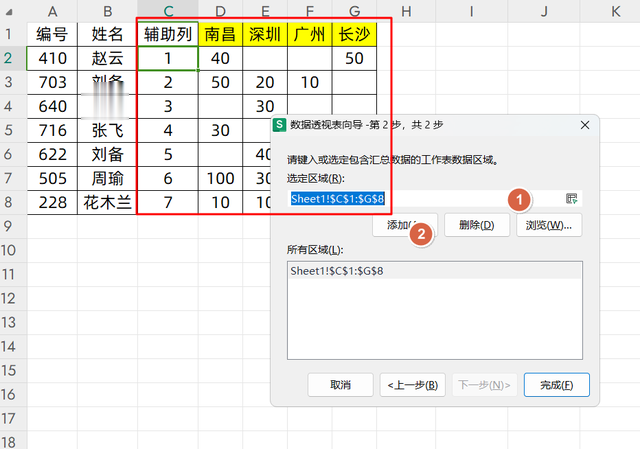640x449 pixels.
Task: Click 辅助列 cell with value 4
Action: [168, 131]
